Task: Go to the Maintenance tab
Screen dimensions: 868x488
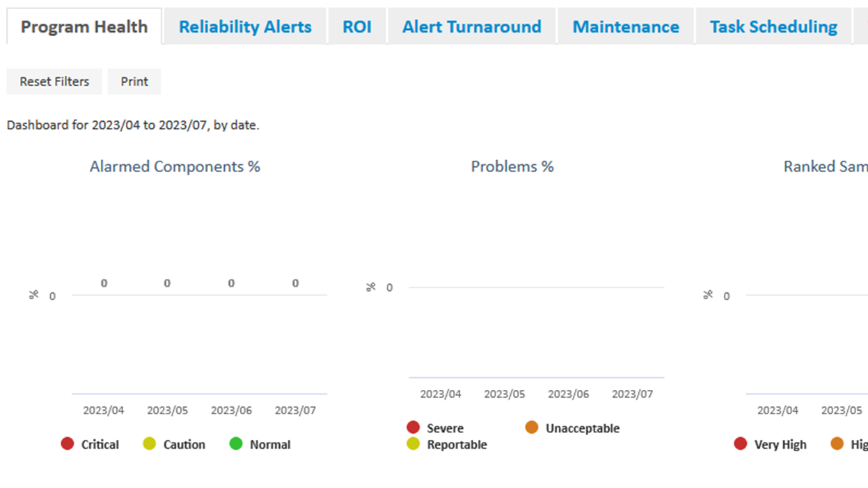Action: tap(625, 27)
